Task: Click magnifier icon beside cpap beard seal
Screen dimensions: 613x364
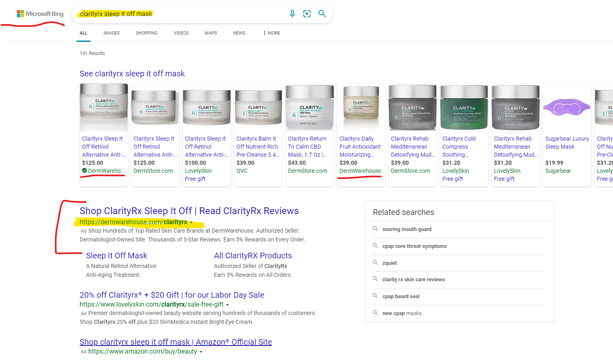Action: [x=375, y=296]
